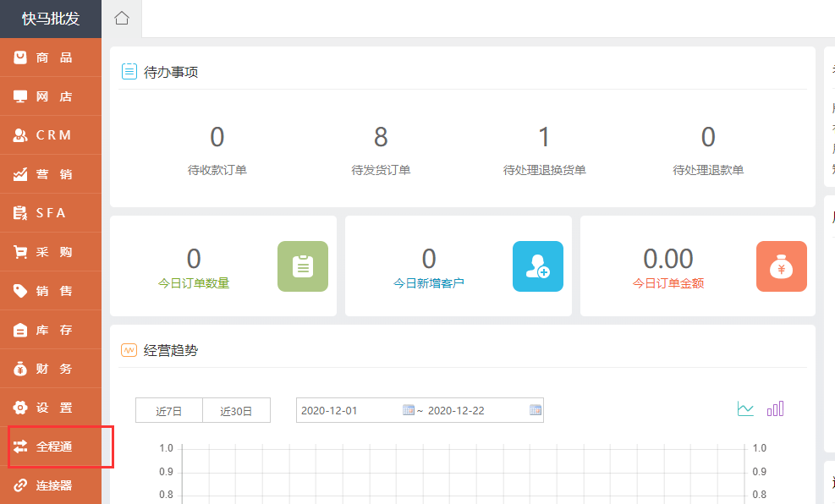Image resolution: width=835 pixels, height=504 pixels.
Task: Click the home icon tab
Action: [122, 19]
